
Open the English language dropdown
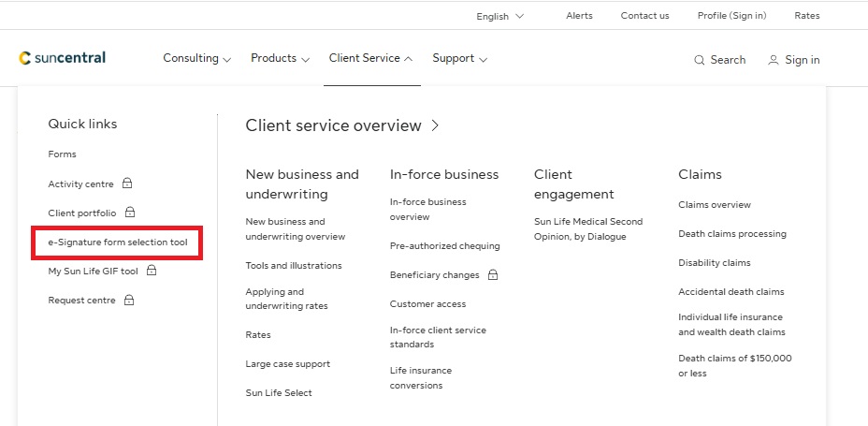499,16
